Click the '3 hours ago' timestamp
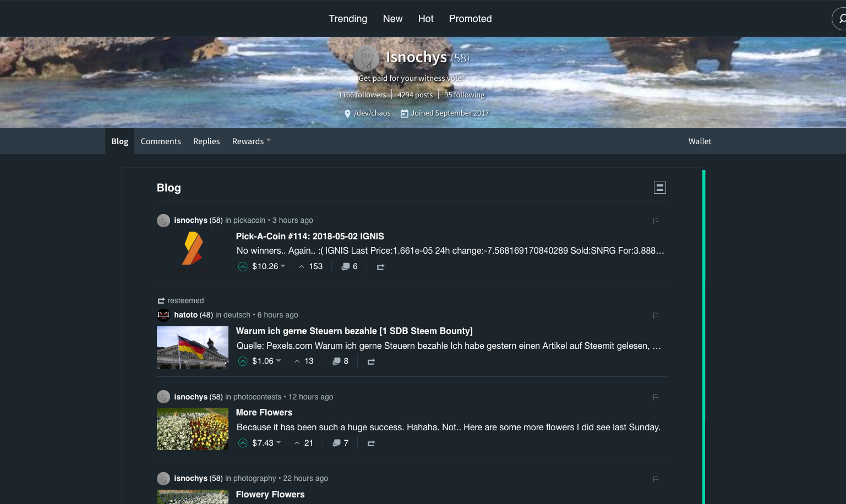Screen dimensions: 846x504 [293, 220]
